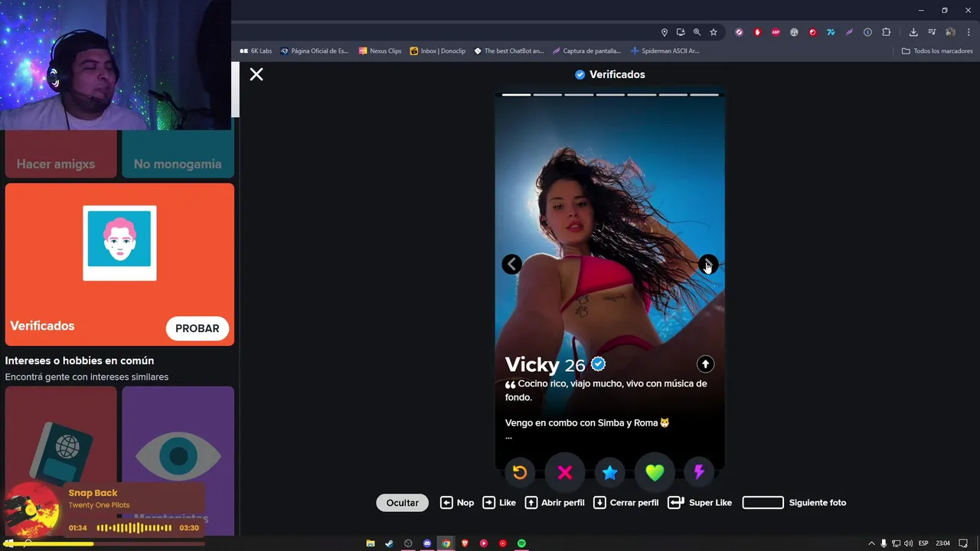Open the Chrome three-dot menu
The image size is (980, 551).
tap(969, 32)
